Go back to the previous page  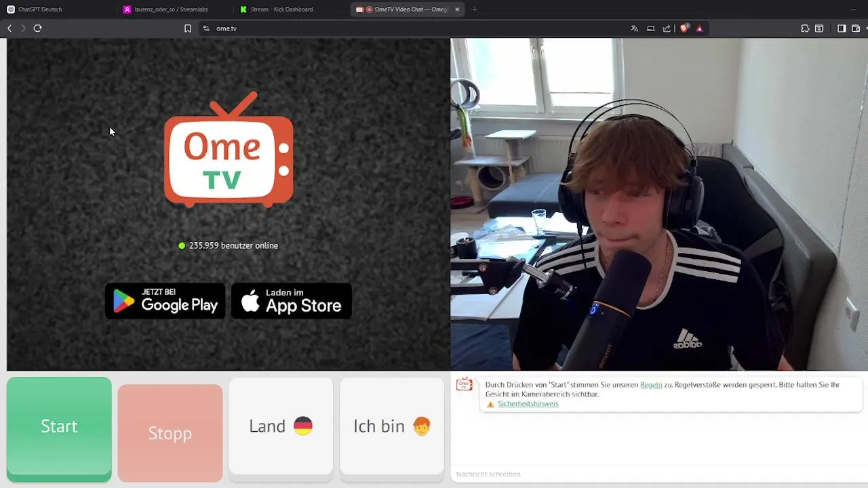click(9, 28)
